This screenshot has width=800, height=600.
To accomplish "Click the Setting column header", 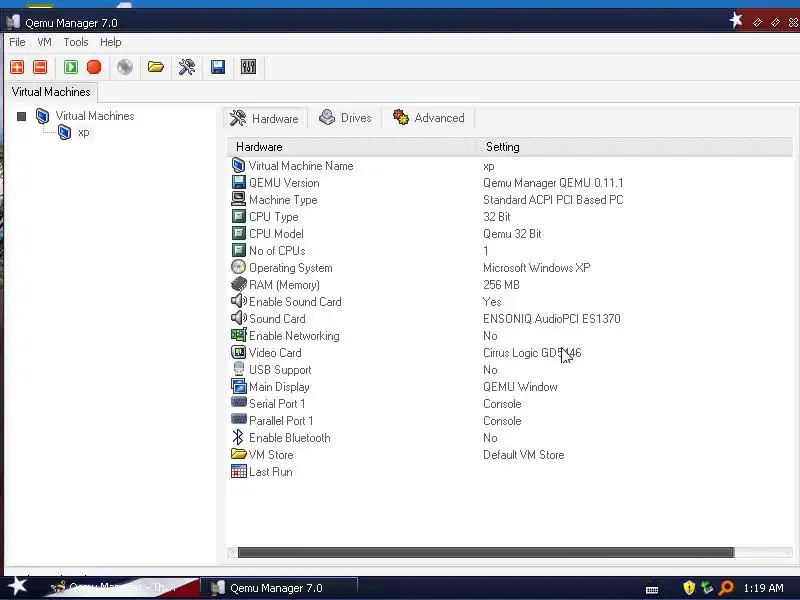I will pos(634,147).
